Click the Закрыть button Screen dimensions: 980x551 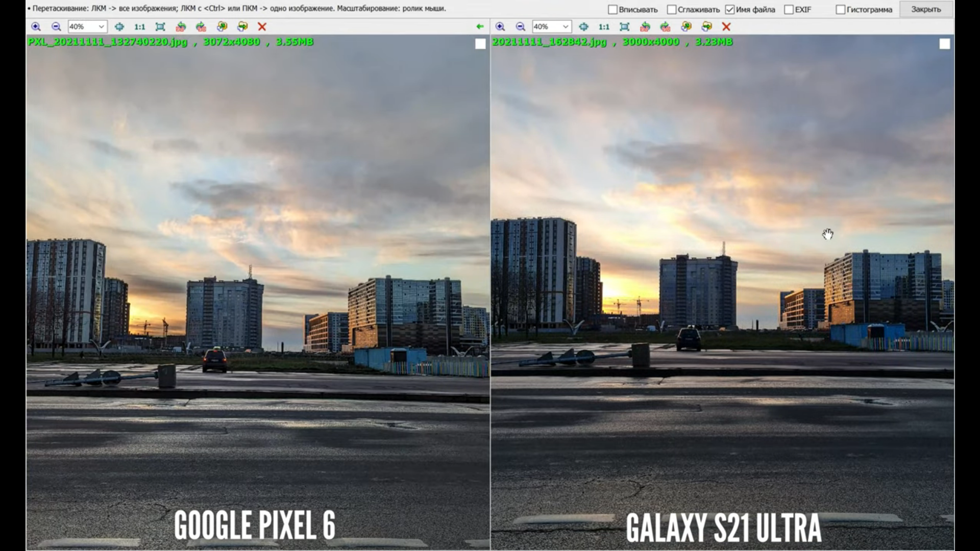click(x=926, y=10)
